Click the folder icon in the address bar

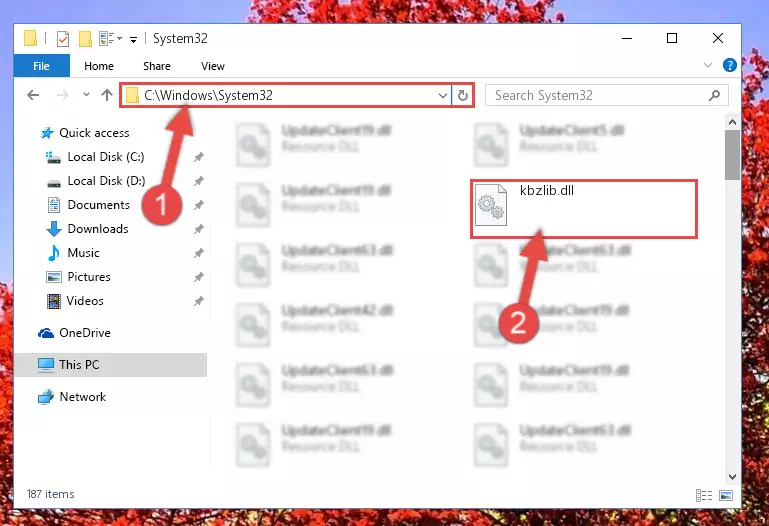(131, 95)
